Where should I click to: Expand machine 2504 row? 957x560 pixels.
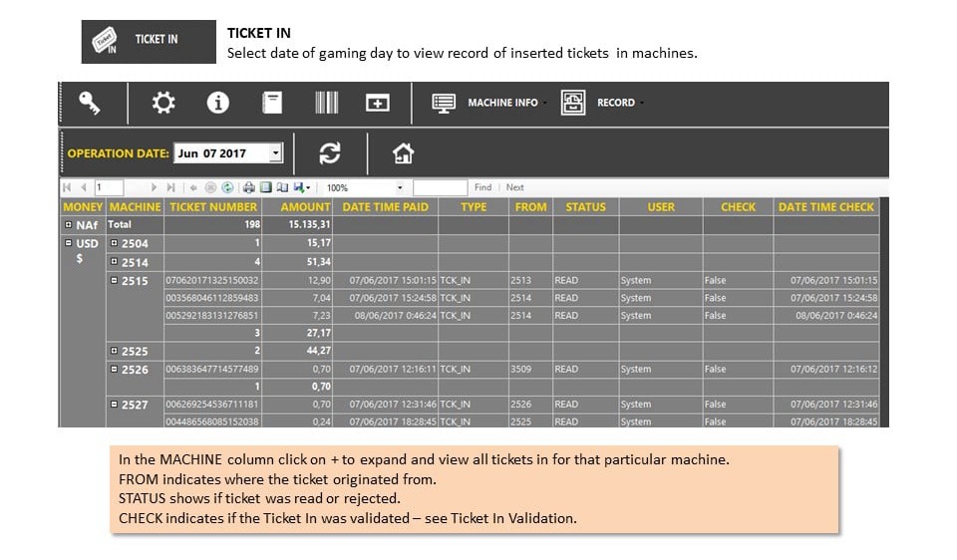pos(114,243)
